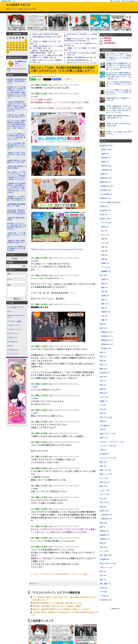Open the Mrs. GREEN APPLE 偉人に変身 screenshot
The width and height of the screenshot is (138, 644).
pyautogui.click(x=58, y=128)
